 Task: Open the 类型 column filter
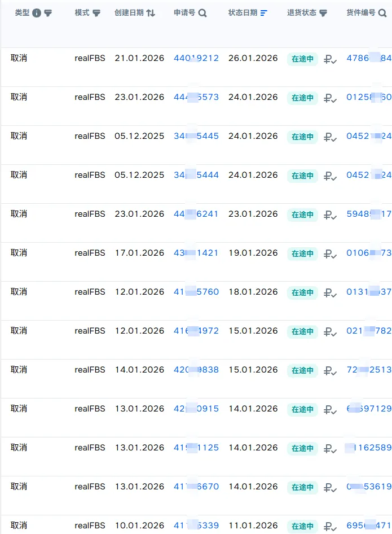click(x=48, y=13)
